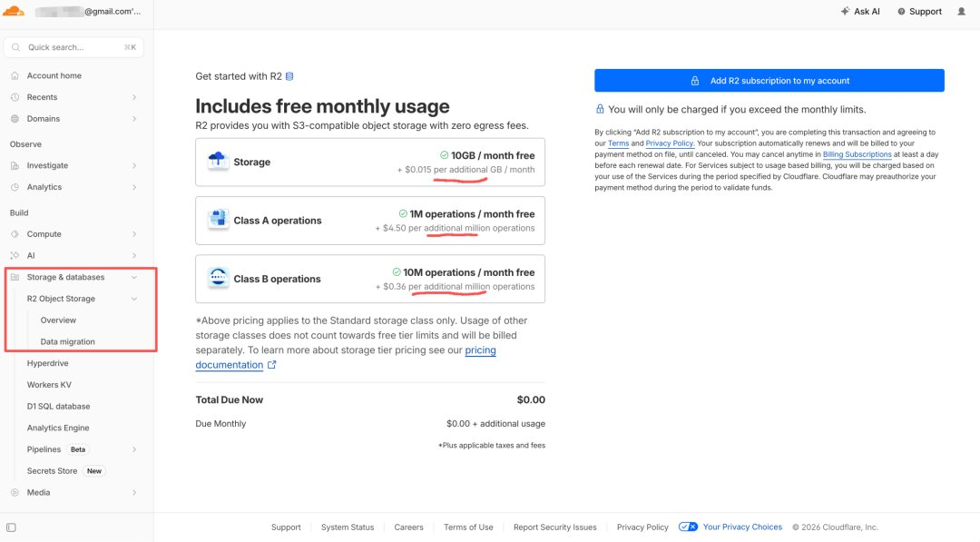Click the Storage cloud icon

218,162
